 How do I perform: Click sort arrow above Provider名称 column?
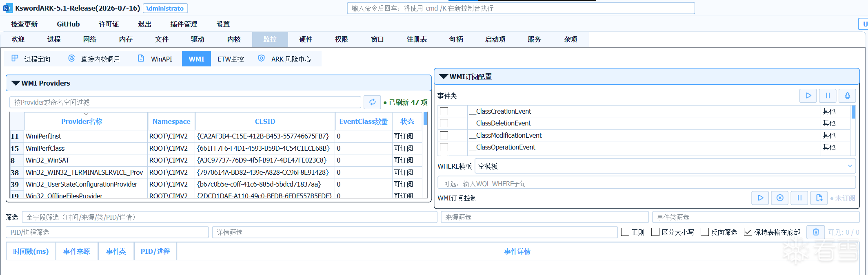pos(86,114)
